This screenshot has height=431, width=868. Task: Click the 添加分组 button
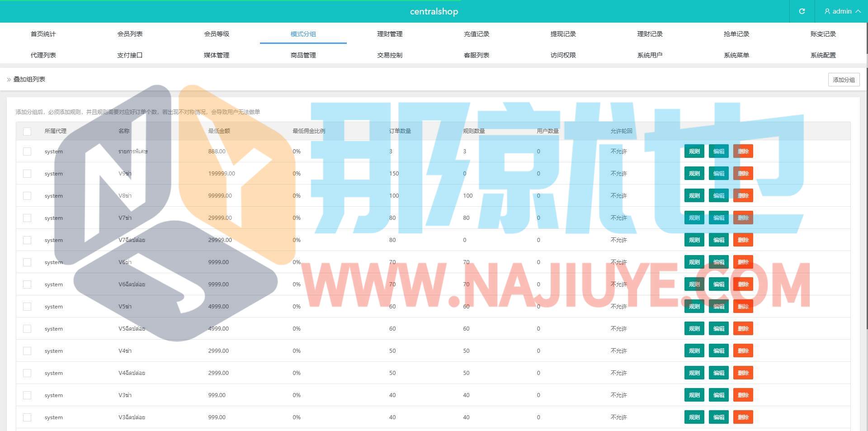pyautogui.click(x=844, y=80)
